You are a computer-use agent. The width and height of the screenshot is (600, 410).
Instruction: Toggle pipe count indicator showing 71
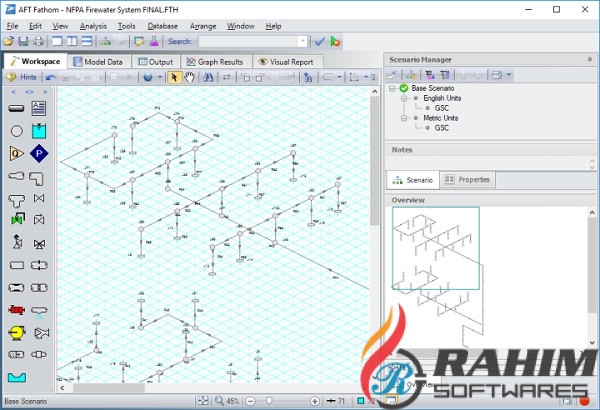tap(336, 401)
